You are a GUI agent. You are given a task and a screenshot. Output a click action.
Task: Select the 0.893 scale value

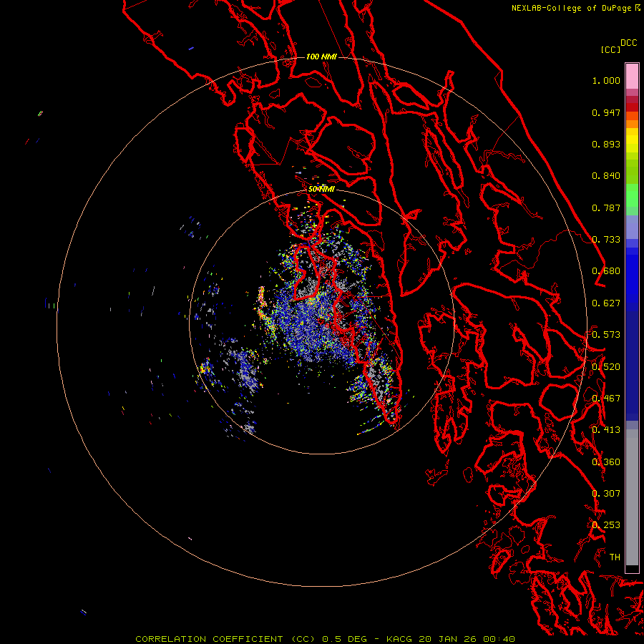[606, 144]
